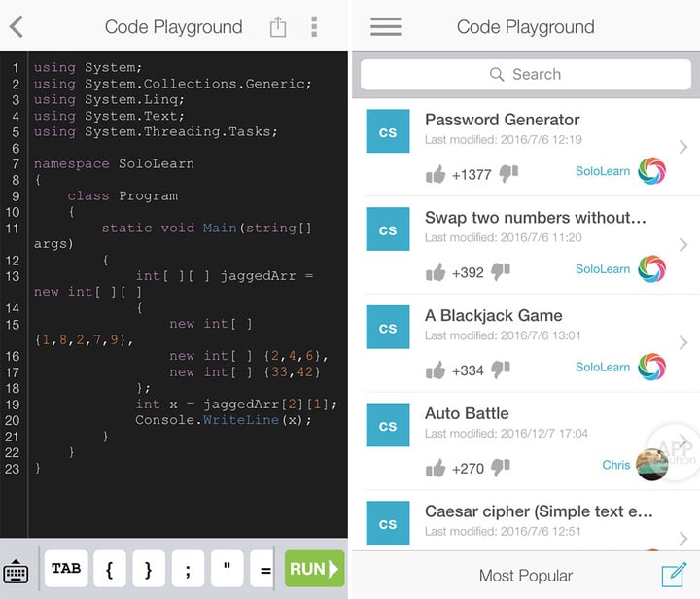Upvote Auto Battle code
The height and width of the screenshot is (599, 700).
click(436, 468)
